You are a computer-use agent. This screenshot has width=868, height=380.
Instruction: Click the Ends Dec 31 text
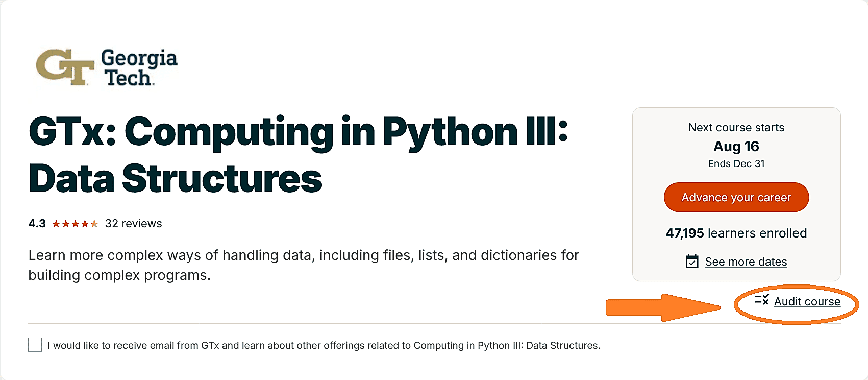[736, 164]
